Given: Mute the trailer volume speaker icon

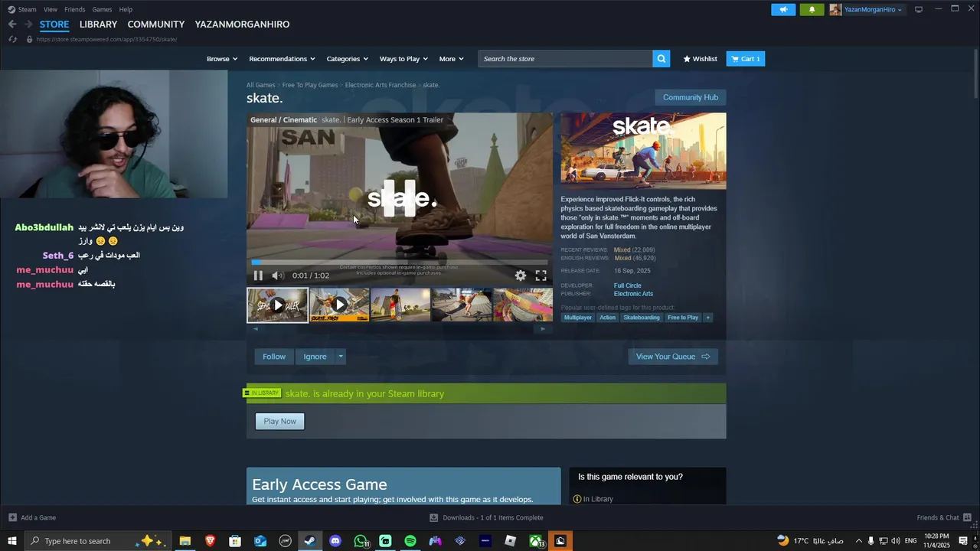Looking at the screenshot, I should click(x=278, y=275).
